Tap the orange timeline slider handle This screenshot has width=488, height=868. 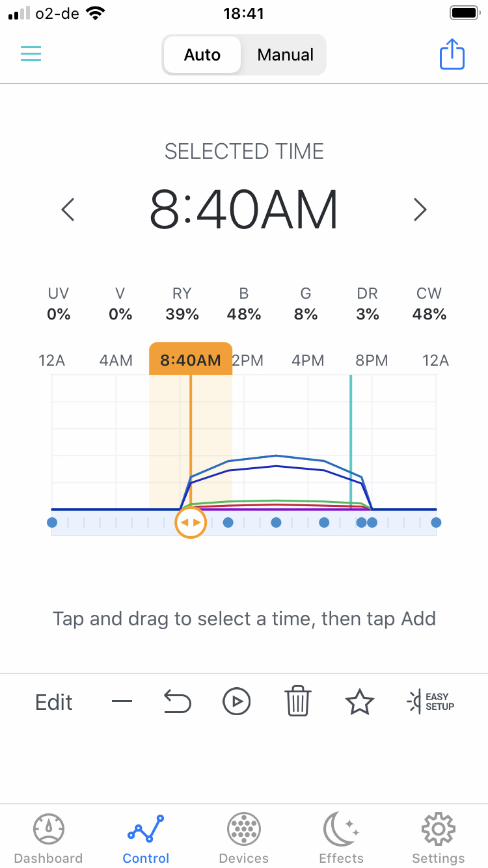pyautogui.click(x=191, y=522)
